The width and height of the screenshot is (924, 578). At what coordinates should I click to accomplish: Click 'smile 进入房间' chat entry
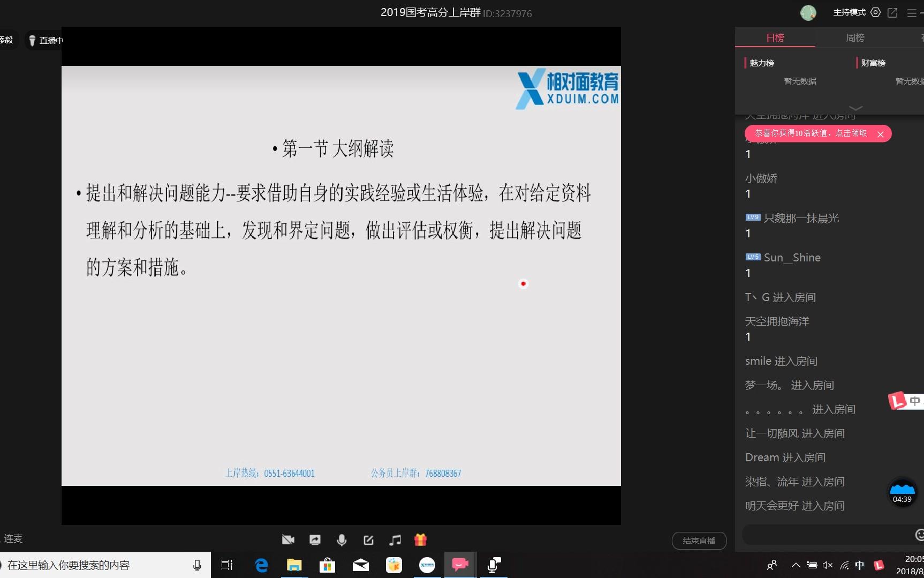point(781,361)
